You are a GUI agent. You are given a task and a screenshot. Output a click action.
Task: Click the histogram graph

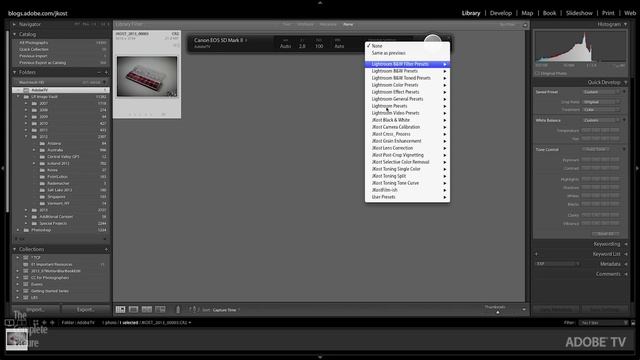tap(580, 47)
